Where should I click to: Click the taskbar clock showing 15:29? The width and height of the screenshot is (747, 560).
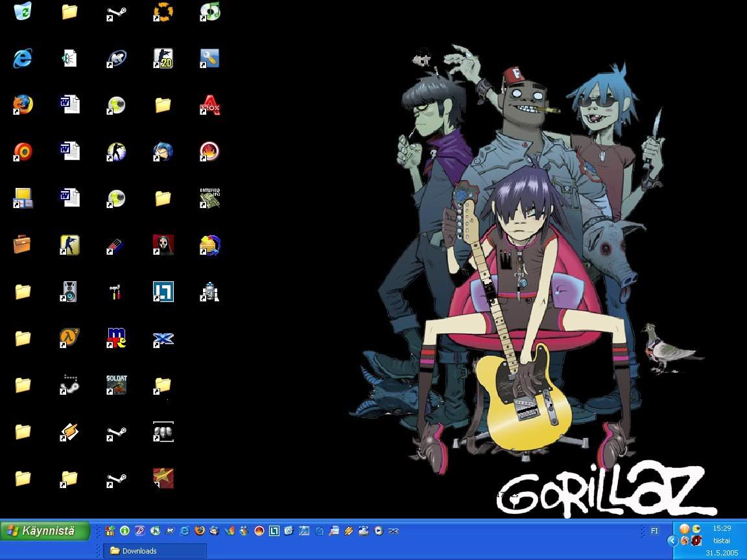(721, 529)
